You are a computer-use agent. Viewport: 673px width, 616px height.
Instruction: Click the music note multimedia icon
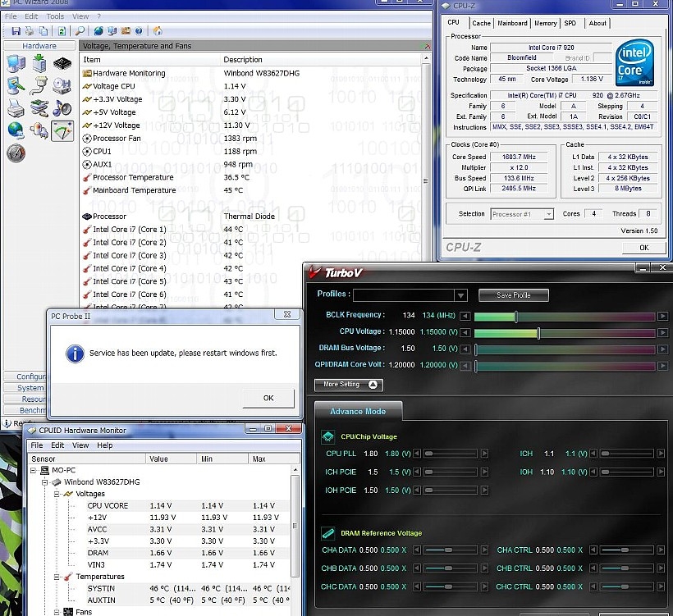pyautogui.click(x=62, y=107)
